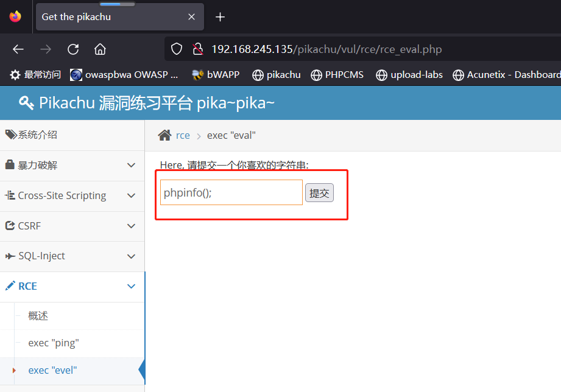561x392 pixels.
Task: Open 概述 under RCE
Action: [x=38, y=316]
